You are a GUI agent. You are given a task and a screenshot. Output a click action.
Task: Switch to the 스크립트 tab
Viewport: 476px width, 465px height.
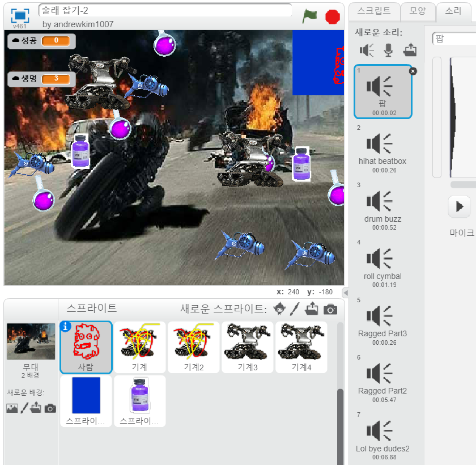click(374, 11)
